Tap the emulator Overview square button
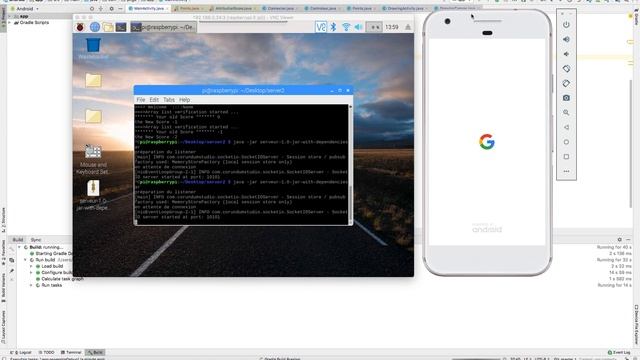This screenshot has width=640, height=360. coord(566,157)
